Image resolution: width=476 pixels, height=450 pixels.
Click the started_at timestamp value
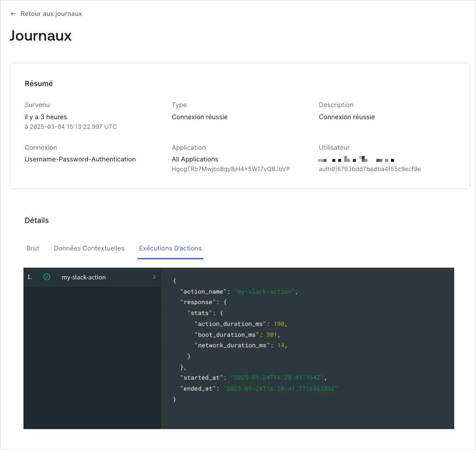(277, 378)
